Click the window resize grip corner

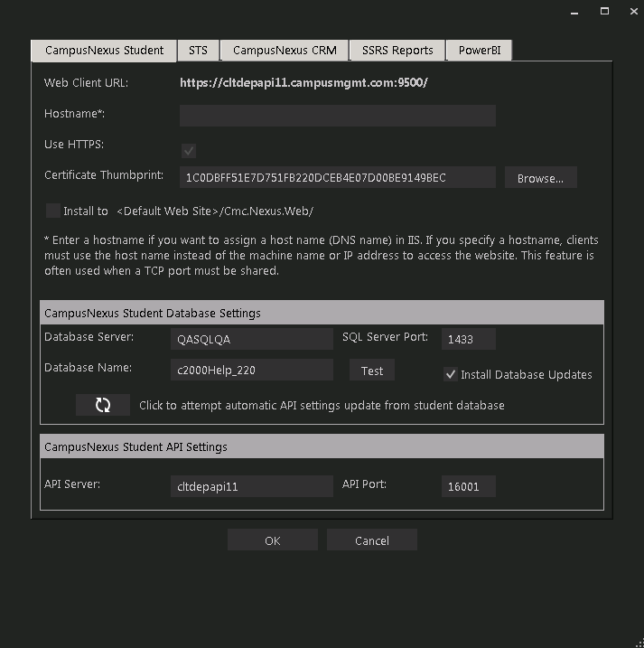tap(639, 643)
